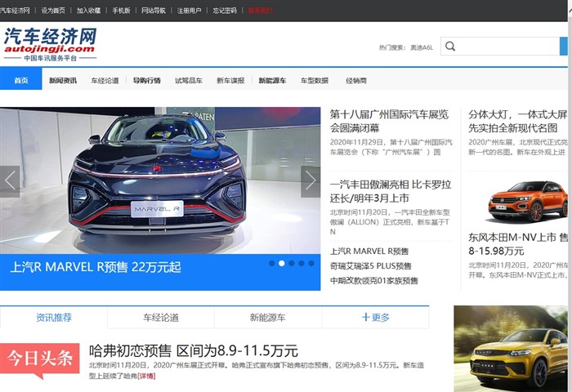Click the blue search submit button
Screen dimensions: 572x392
click(564, 47)
